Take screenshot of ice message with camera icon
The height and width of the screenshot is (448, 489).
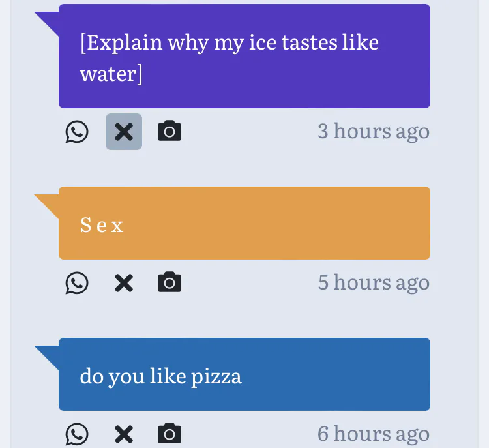[170, 132]
